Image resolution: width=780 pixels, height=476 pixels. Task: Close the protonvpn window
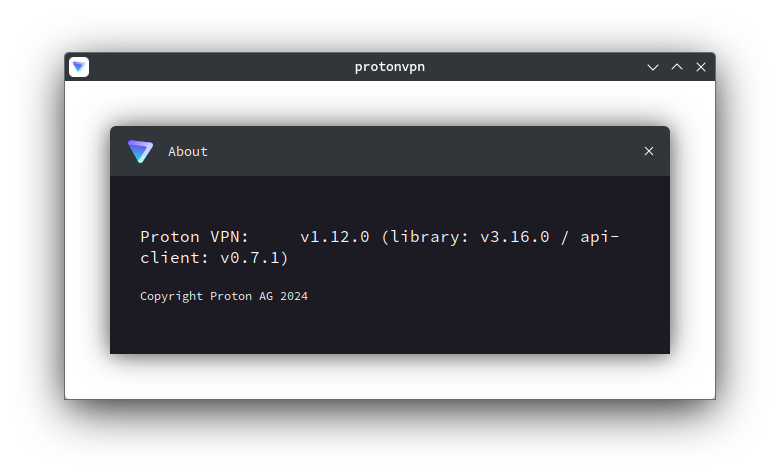pyautogui.click(x=701, y=67)
